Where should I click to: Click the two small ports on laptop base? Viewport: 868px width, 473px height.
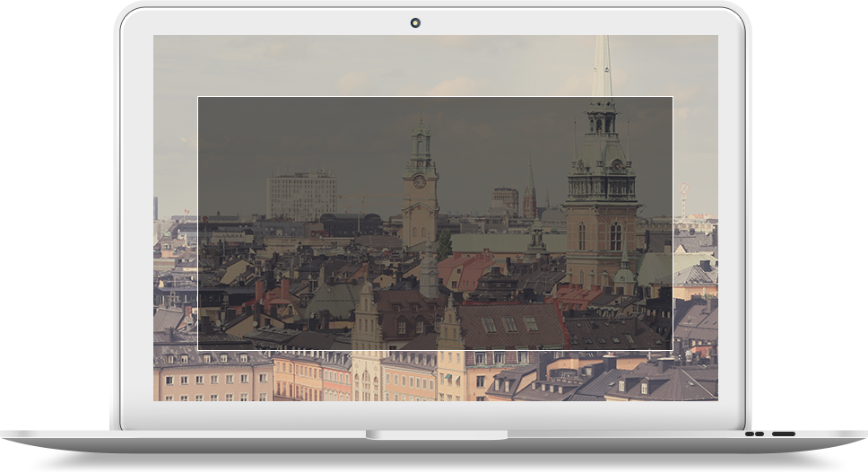tap(754, 434)
